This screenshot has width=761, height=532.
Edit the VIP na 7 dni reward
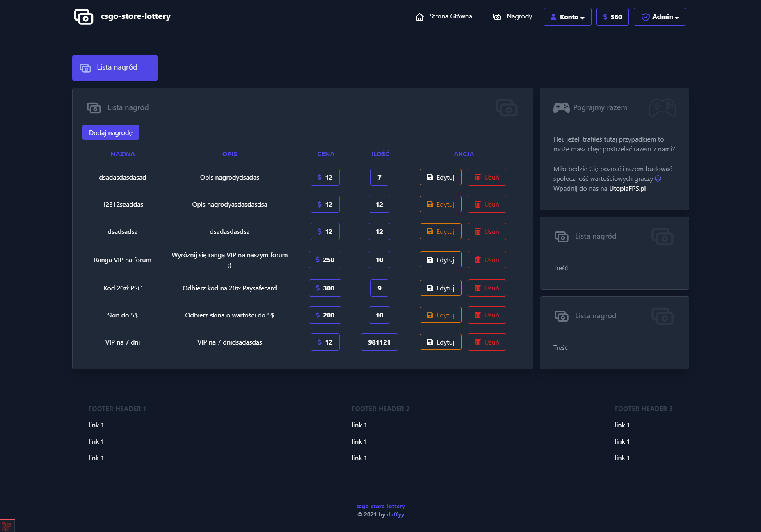[441, 342]
